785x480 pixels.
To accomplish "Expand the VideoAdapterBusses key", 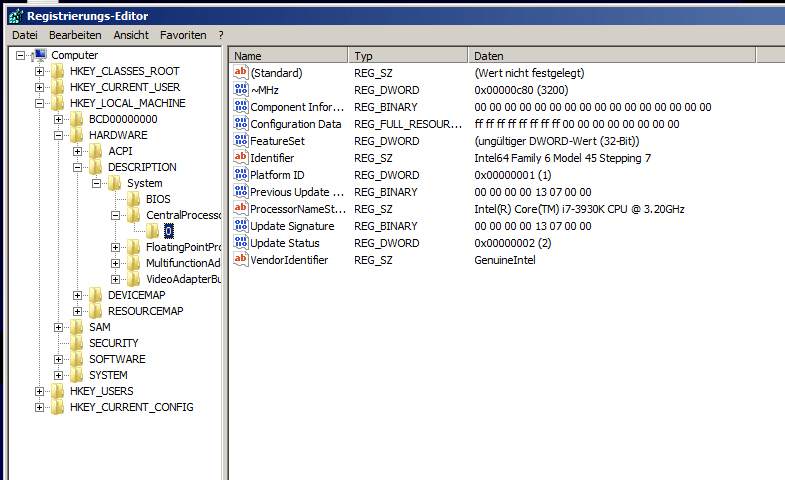I will coord(116,279).
